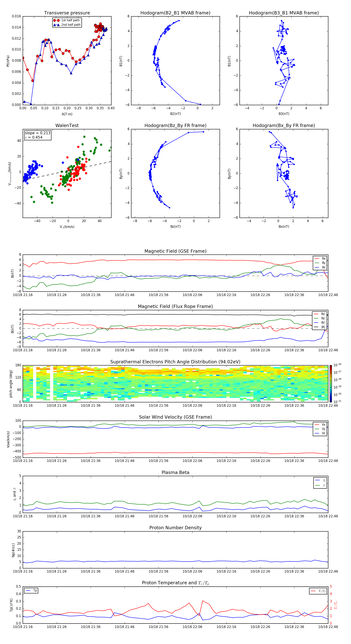The image size is (351, 644).
Task: Click the dashed regression line in WalenTest
Action: 67,171
